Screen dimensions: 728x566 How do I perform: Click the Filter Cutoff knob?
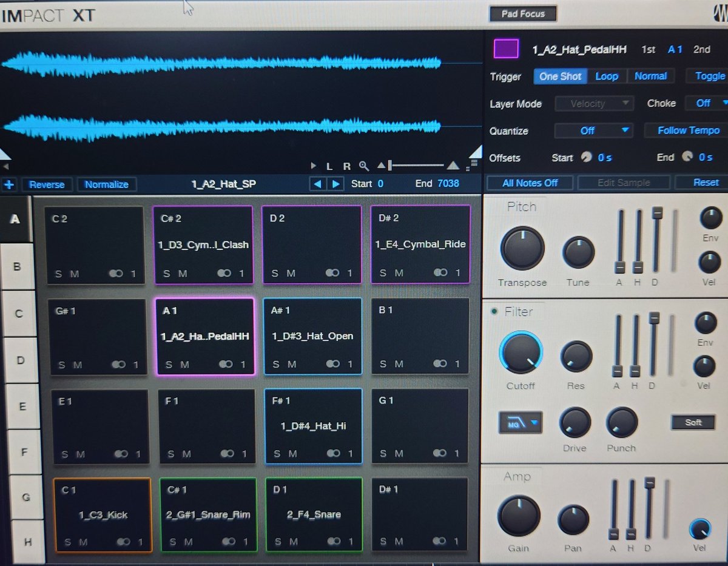[521, 353]
